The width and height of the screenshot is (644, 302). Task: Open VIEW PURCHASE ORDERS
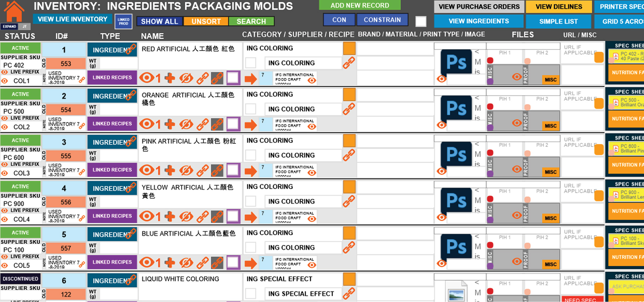[x=479, y=7]
